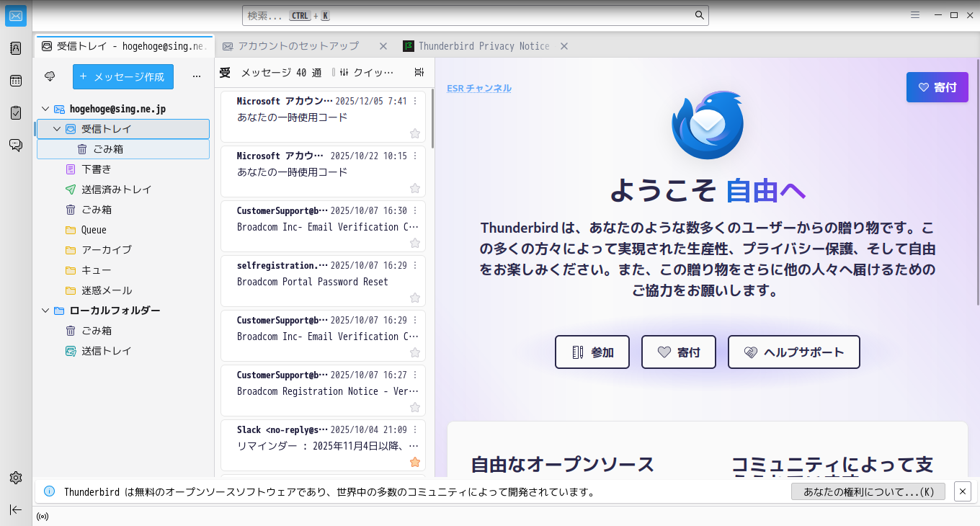Click あなたの権利について...(K) button
980x526 pixels.
(868, 491)
